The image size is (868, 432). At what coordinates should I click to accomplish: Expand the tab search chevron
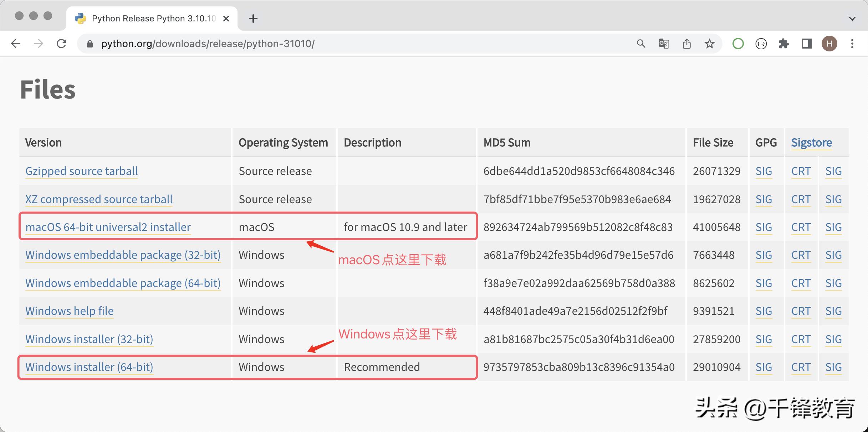[852, 19]
